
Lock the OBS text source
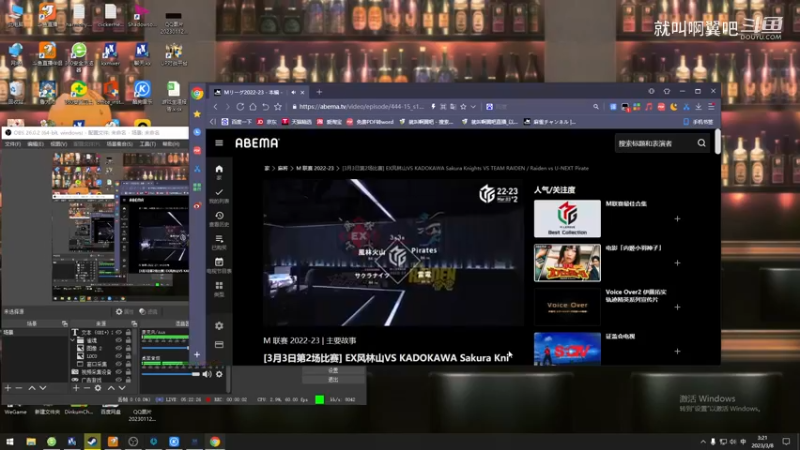coord(128,332)
